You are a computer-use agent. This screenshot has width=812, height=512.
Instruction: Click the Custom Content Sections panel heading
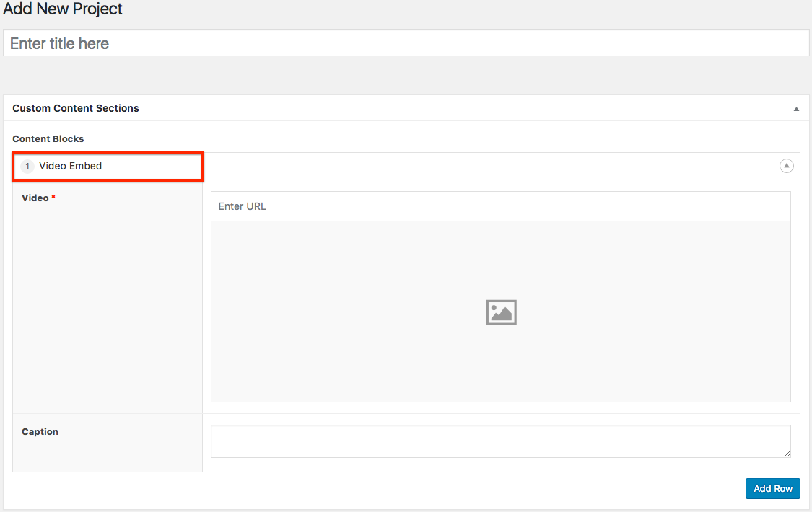click(76, 108)
